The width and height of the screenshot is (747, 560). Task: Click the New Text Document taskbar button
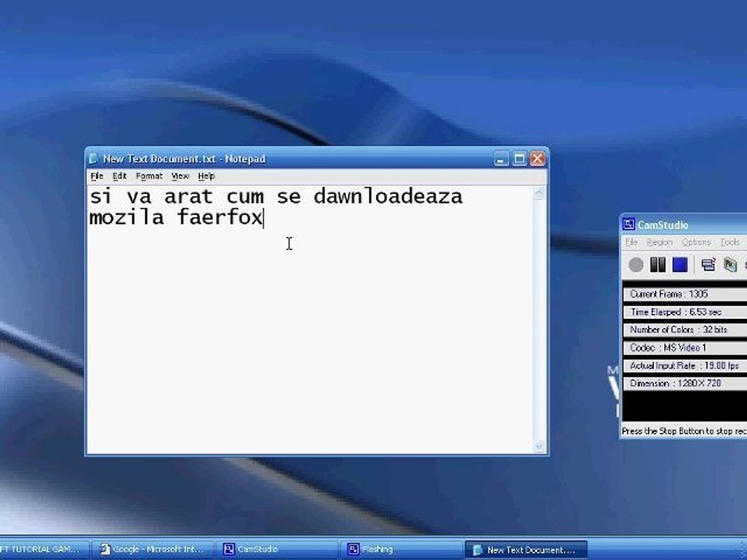click(525, 550)
